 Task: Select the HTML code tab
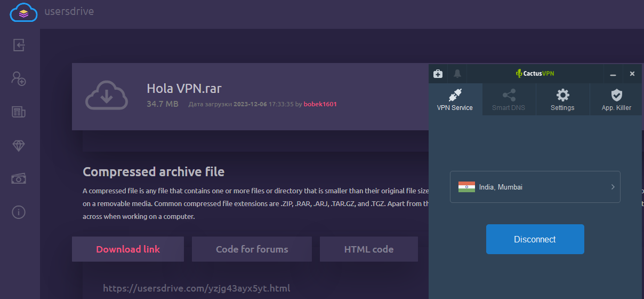[x=369, y=249]
